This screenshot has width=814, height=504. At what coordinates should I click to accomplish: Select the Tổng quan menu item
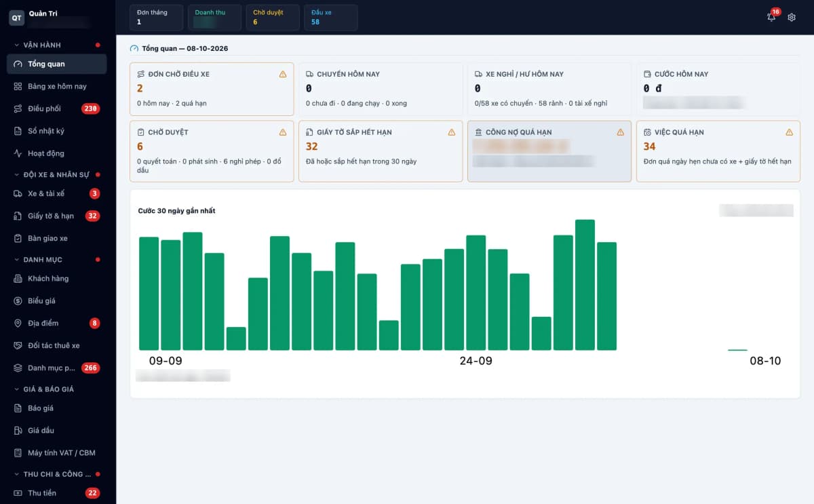click(57, 64)
